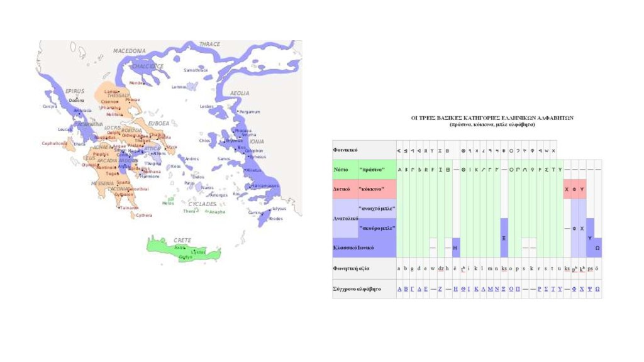Screen dimensions: 644x362
Task: Select the Rhodes label on the map
Action: (x=276, y=219)
